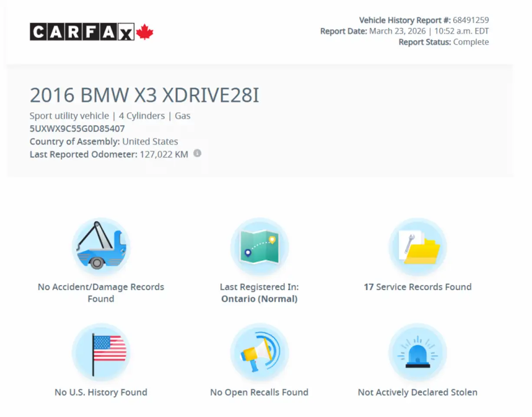
Task: Open the tow truck accident icon
Action: pyautogui.click(x=101, y=247)
